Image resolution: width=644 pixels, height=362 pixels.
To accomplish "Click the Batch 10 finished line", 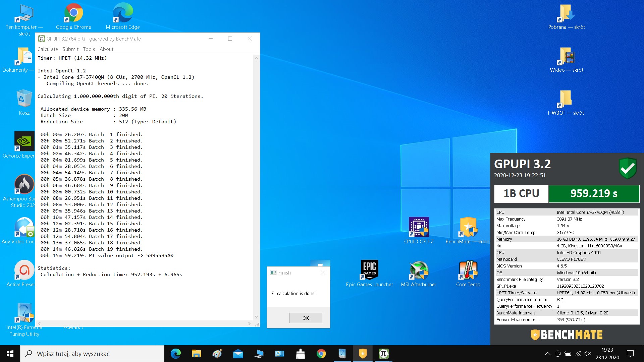I will pyautogui.click(x=92, y=192).
